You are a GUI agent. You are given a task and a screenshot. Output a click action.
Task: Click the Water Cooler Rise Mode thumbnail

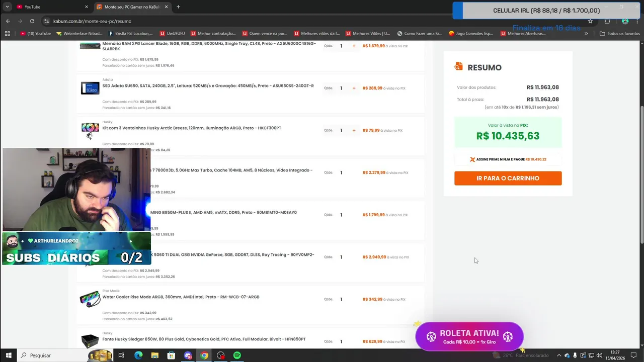click(90, 299)
